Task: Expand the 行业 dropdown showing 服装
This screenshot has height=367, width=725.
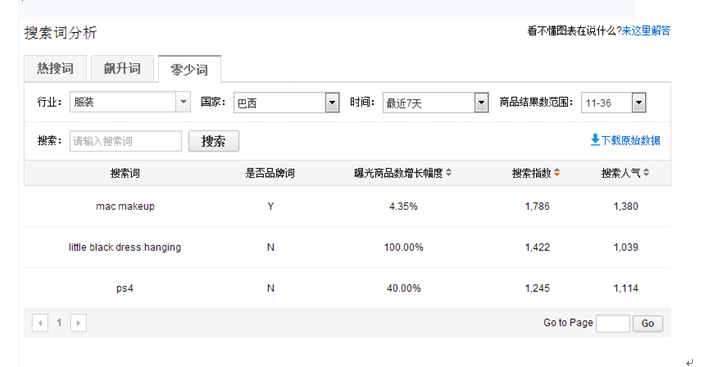Action: [x=129, y=102]
